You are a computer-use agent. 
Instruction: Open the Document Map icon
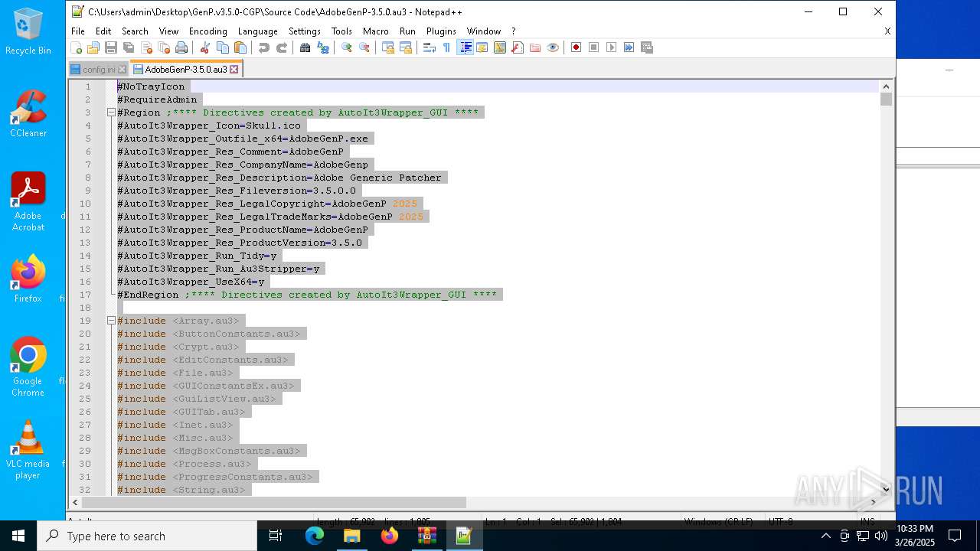(500, 47)
